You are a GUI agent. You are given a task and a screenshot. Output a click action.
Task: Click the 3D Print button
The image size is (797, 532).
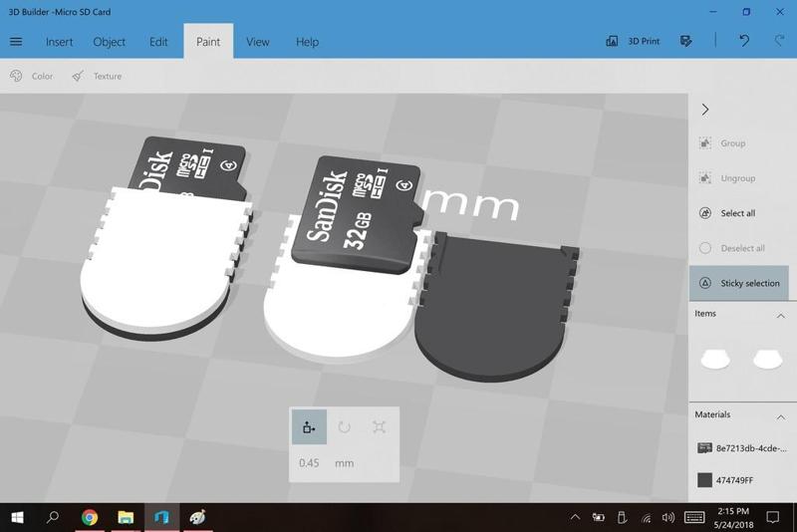pyautogui.click(x=633, y=41)
